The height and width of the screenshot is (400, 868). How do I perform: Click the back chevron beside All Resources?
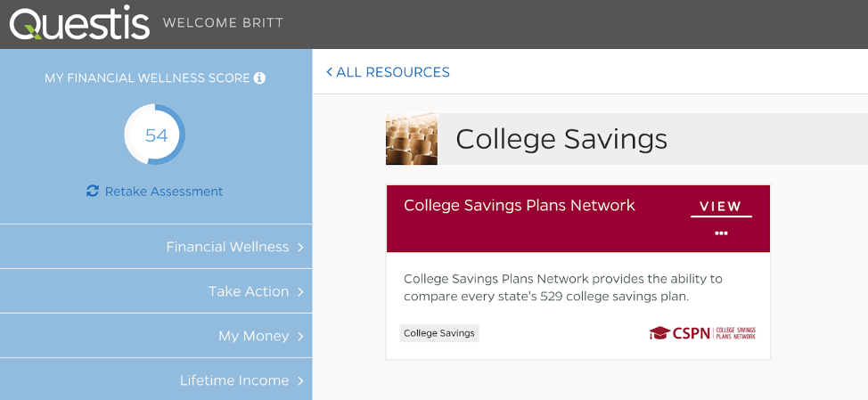pos(329,72)
